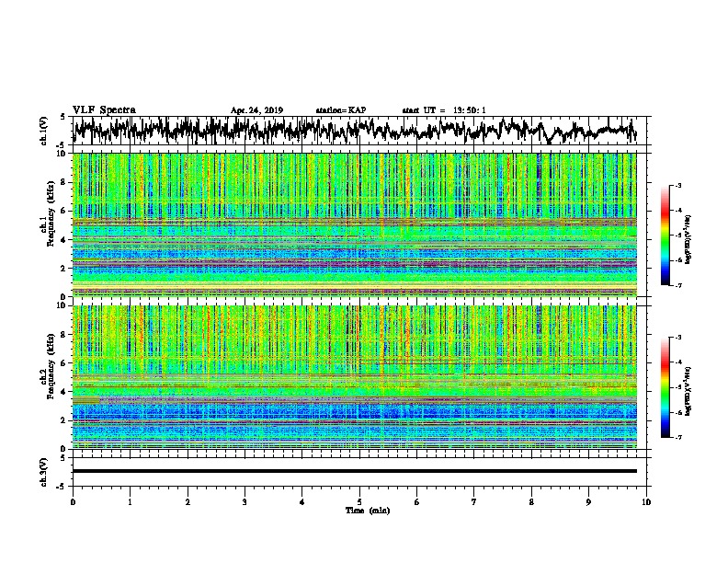Click the "-5" tick on ch.3(V) axis
The image size is (728, 563).
point(63,487)
